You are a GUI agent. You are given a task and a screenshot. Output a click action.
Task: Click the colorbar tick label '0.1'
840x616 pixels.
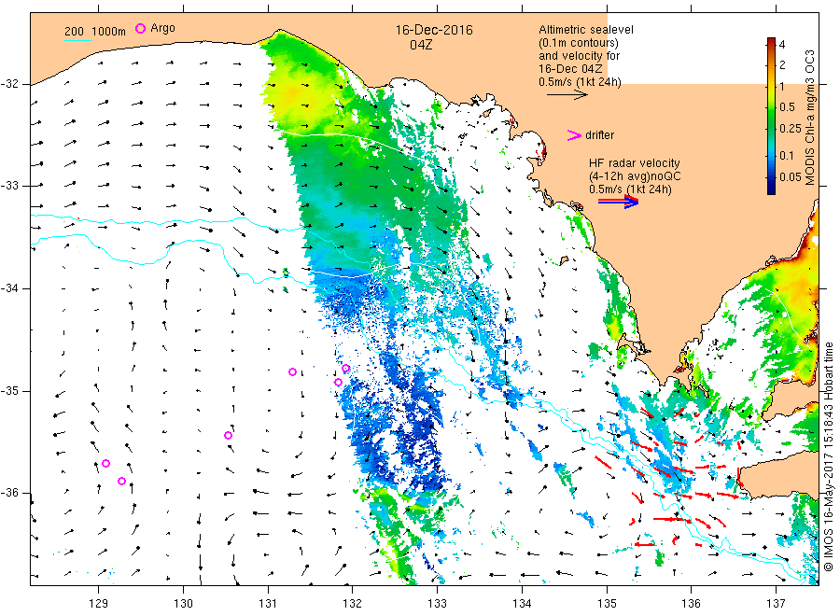(x=787, y=155)
